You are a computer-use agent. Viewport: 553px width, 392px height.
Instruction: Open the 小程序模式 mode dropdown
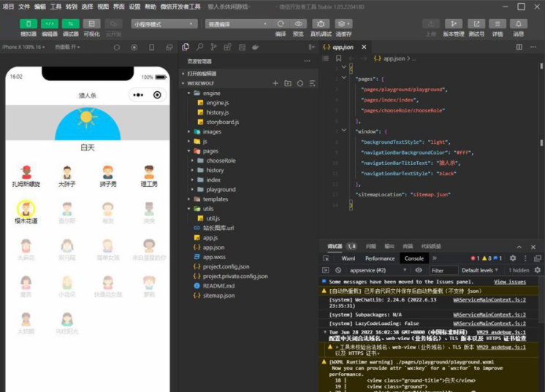point(153,23)
